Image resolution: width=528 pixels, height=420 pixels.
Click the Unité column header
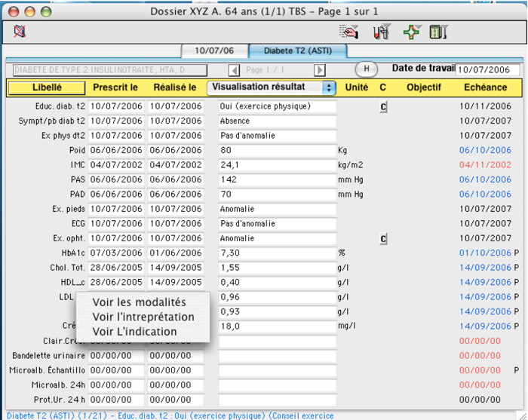point(357,87)
